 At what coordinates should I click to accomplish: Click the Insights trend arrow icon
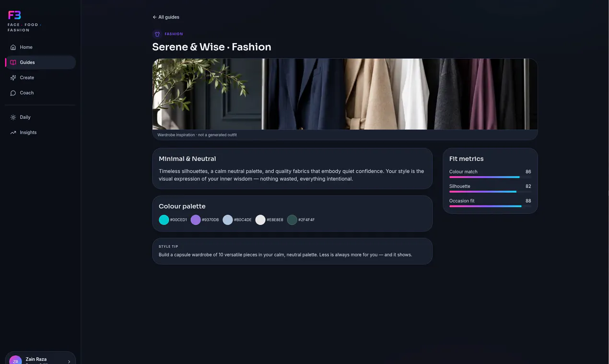coord(13,133)
